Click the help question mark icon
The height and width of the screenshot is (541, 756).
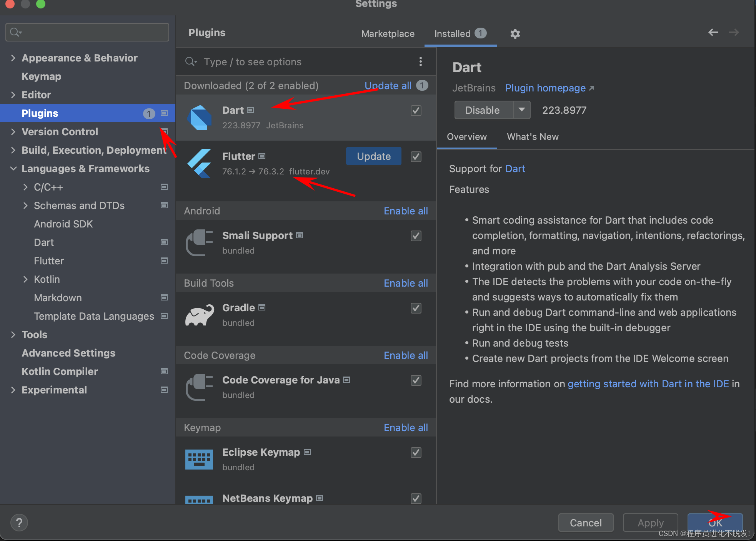19,523
